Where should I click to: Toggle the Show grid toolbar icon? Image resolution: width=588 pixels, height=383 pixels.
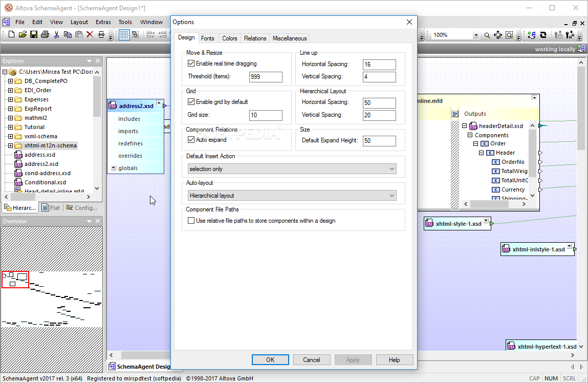tap(124, 35)
